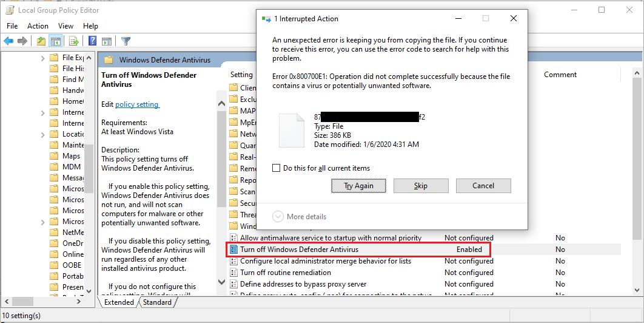The height and width of the screenshot is (323, 644).
Task: Open Help via the blue question-mark icon
Action: [x=93, y=41]
